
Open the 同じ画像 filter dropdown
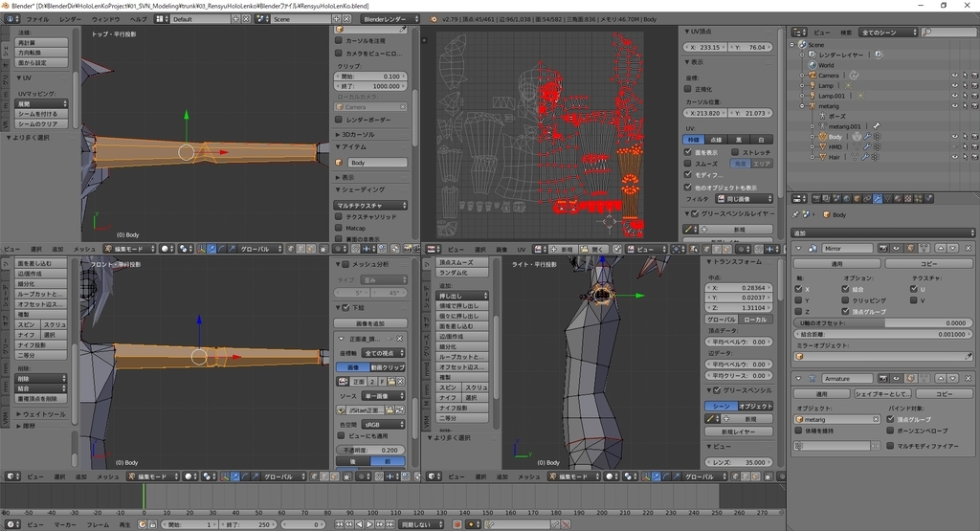tap(745, 199)
